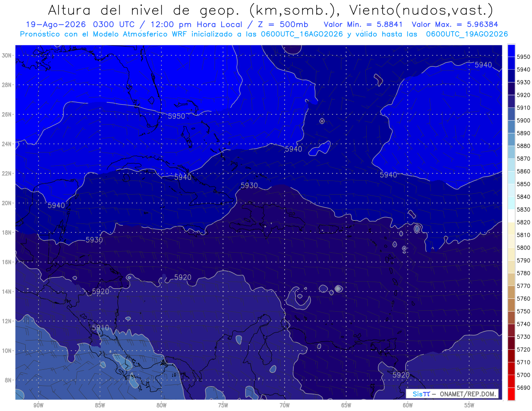Click the legend swatch between 5930 and 5940
The image size is (532, 411).
(x=511, y=76)
